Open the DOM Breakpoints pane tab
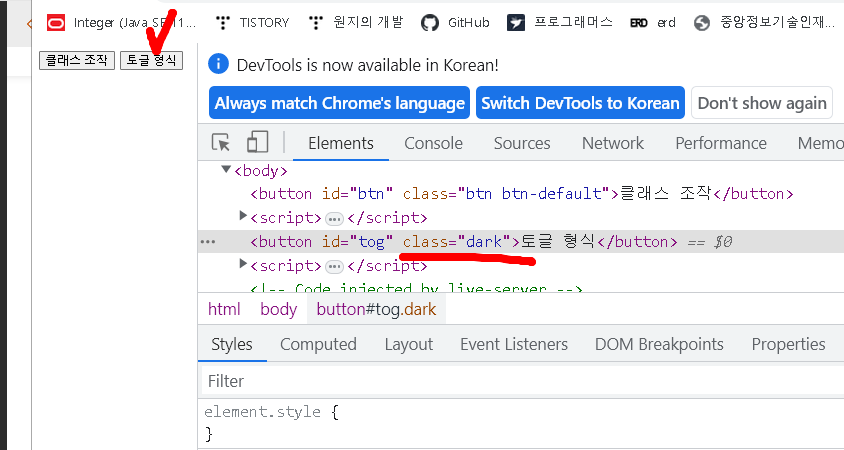 [659, 344]
